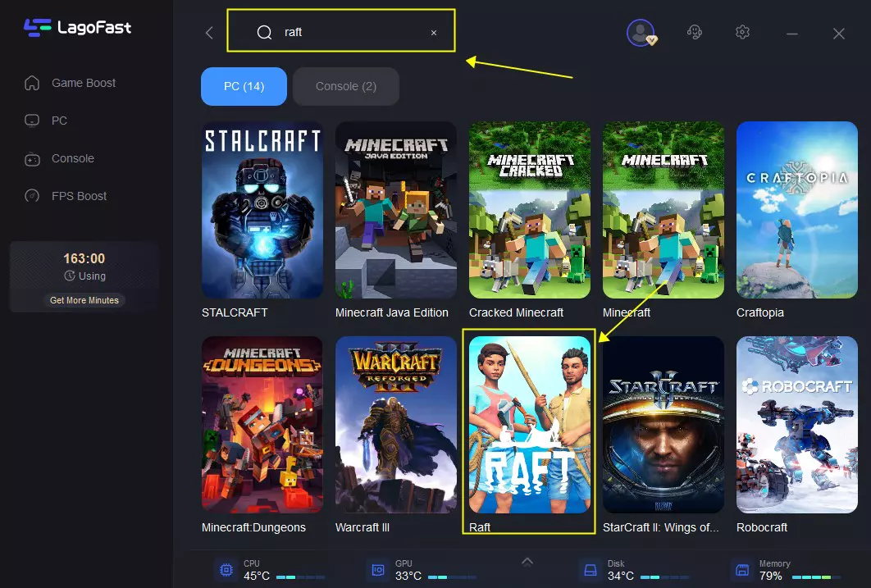Open the user profile avatar
871x588 pixels.
641,33
